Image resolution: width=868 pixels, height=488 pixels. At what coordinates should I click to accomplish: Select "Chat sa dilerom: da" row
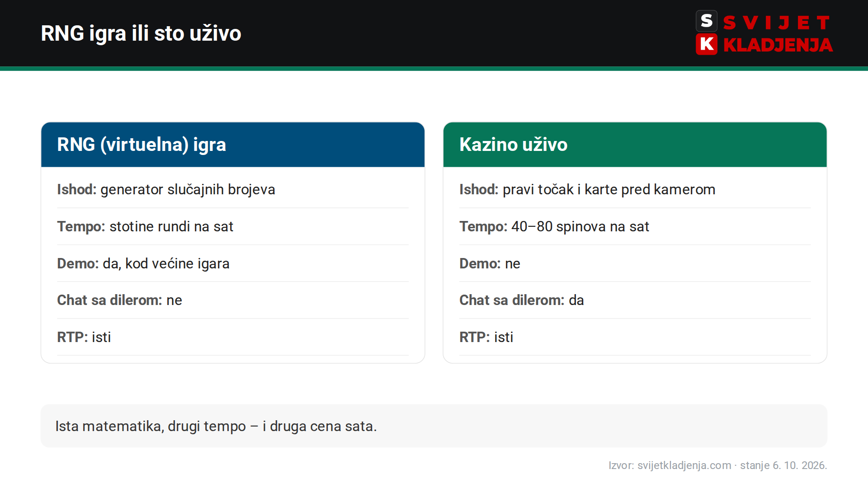tap(635, 300)
